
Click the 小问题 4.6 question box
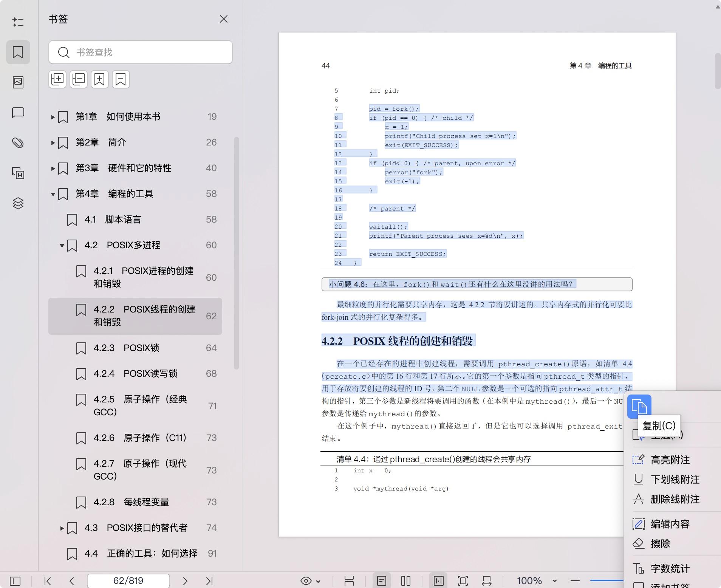(477, 284)
